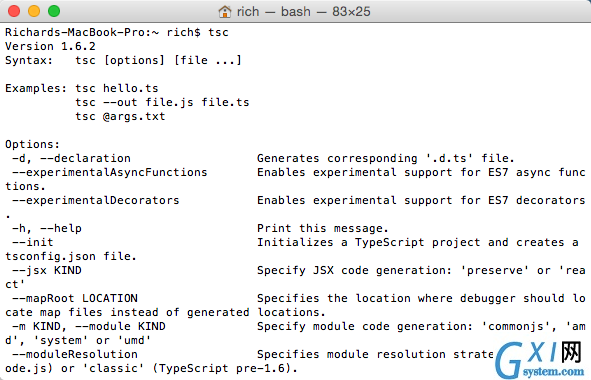The image size is (591, 380).
Task: Click the green zoom window button
Action: [54, 11]
